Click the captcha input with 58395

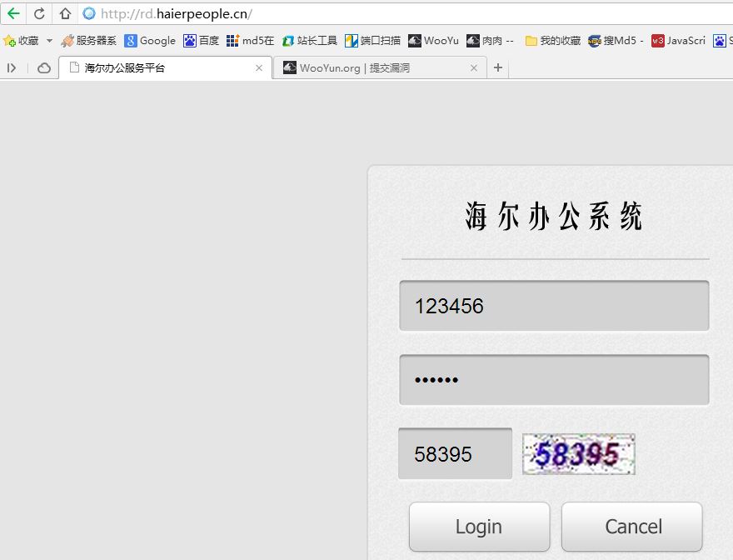pyautogui.click(x=456, y=454)
